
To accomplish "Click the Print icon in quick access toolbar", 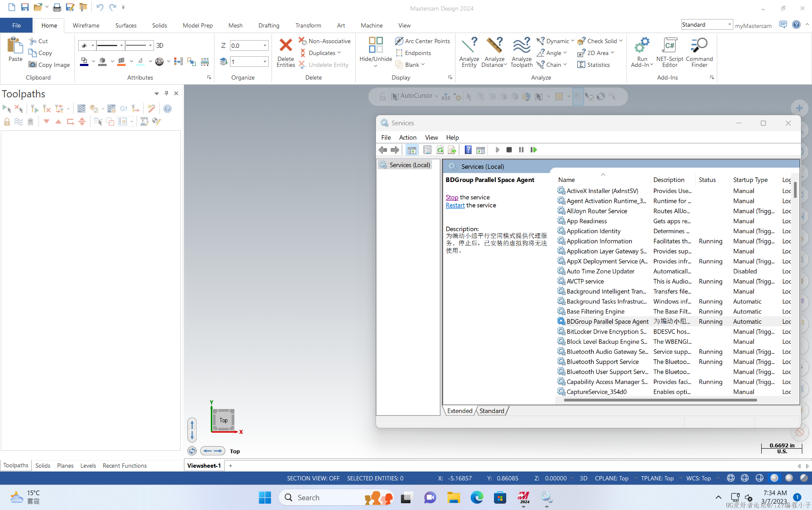I will (x=57, y=7).
